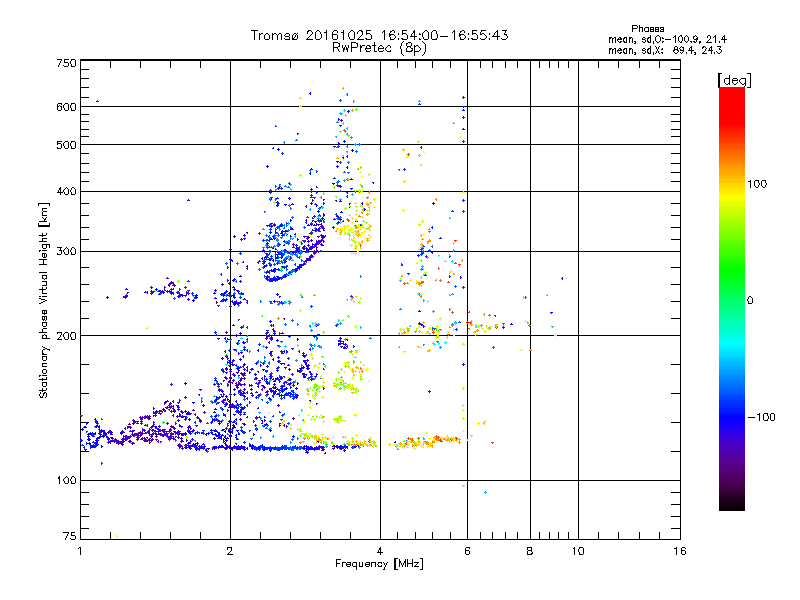
Task: Click the '400' y-axis tick label
Action: pyautogui.click(x=66, y=191)
